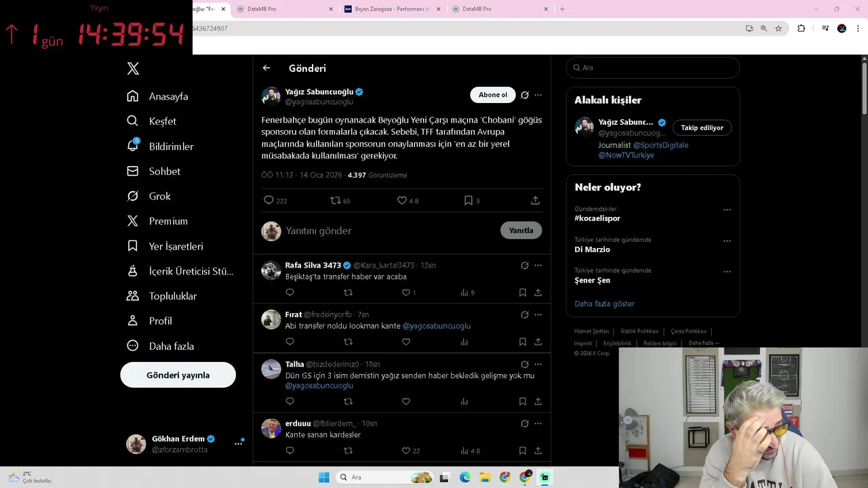
Task: Click @yagosabuncuoglu mention in Fırat reply
Action: [436, 326]
